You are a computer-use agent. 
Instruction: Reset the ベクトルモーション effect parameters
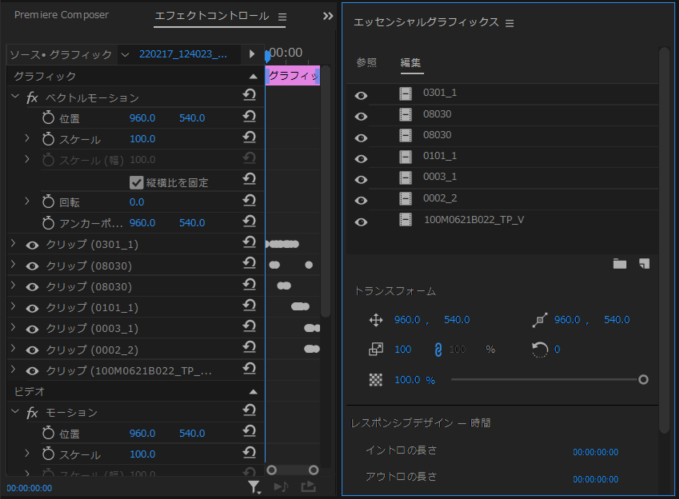(249, 97)
